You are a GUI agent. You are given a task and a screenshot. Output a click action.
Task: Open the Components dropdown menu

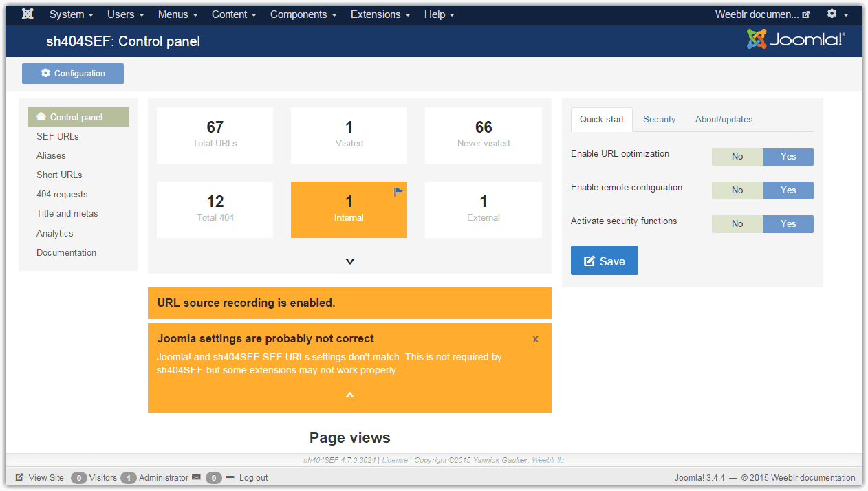pos(303,14)
